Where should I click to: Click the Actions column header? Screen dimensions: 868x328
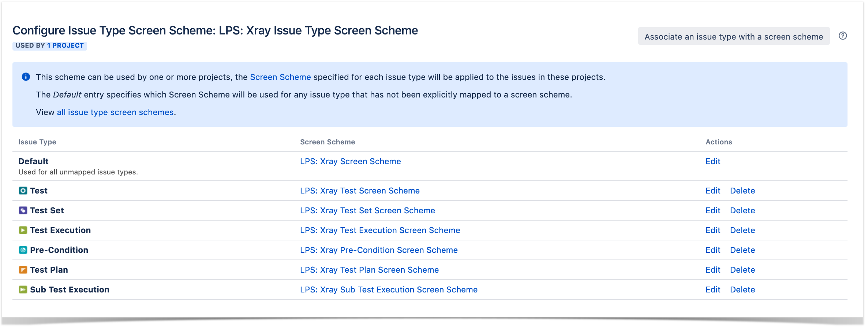coord(719,142)
